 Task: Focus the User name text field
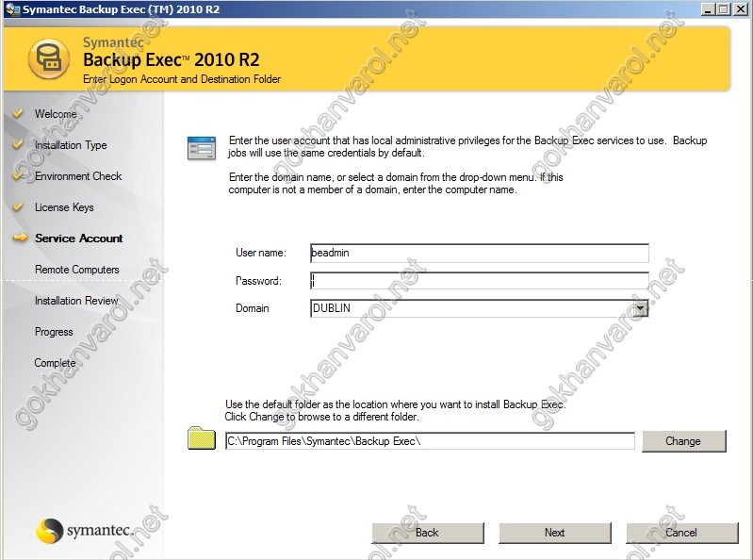tap(479, 253)
